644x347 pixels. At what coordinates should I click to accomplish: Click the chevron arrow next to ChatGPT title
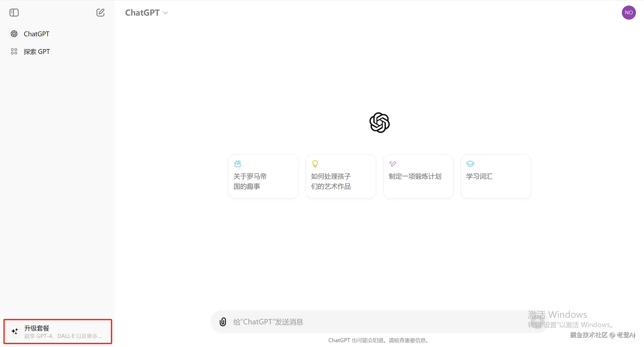click(165, 13)
